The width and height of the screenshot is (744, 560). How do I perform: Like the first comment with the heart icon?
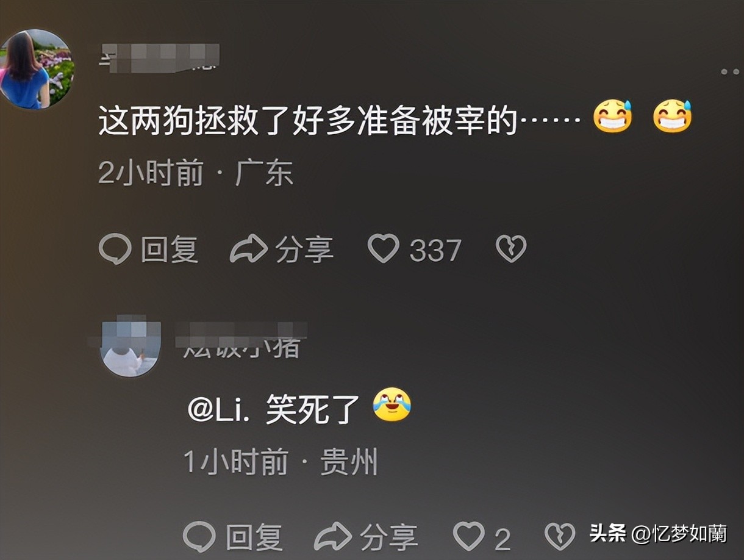click(x=384, y=249)
